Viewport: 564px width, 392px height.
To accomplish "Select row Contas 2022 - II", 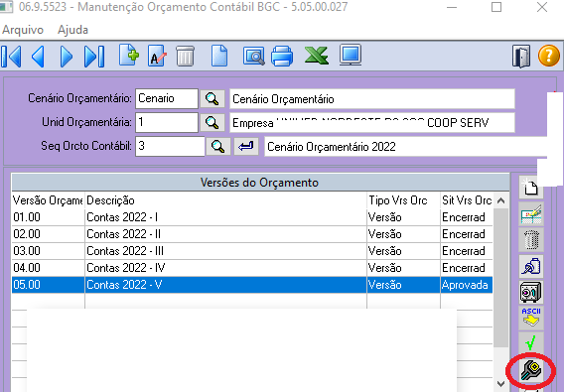I will pyautogui.click(x=252, y=234).
